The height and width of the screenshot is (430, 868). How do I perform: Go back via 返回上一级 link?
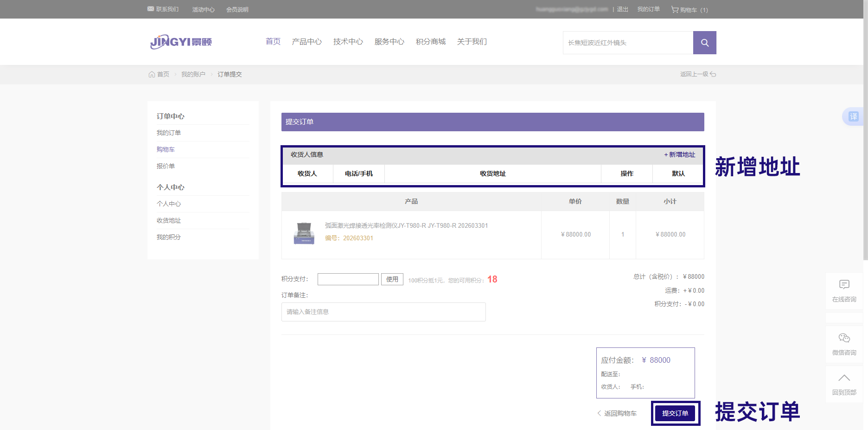[x=697, y=74]
